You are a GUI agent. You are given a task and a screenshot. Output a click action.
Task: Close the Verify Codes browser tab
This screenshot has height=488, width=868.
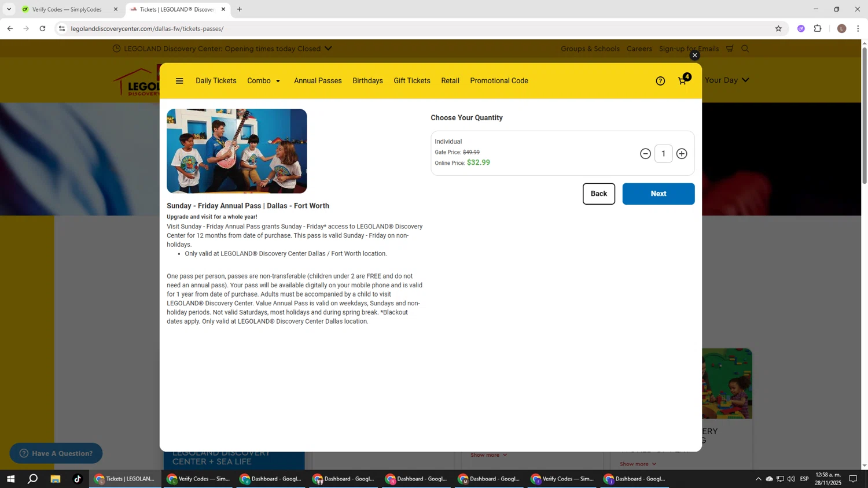pyautogui.click(x=116, y=9)
